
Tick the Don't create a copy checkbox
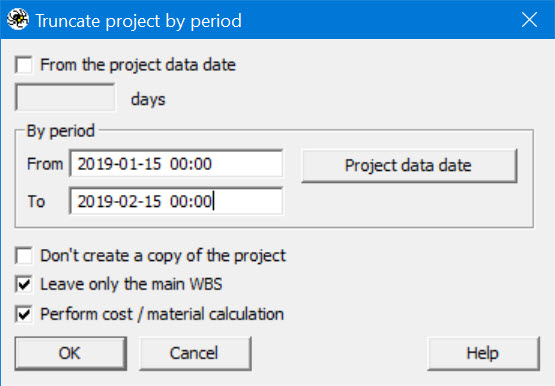coord(24,255)
